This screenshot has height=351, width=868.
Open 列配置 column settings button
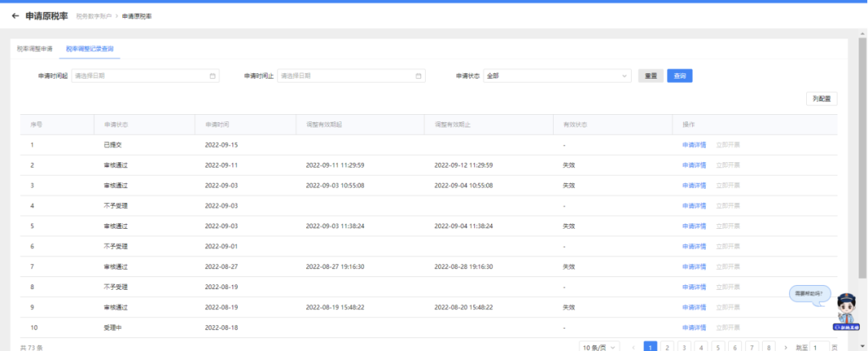coord(821,99)
